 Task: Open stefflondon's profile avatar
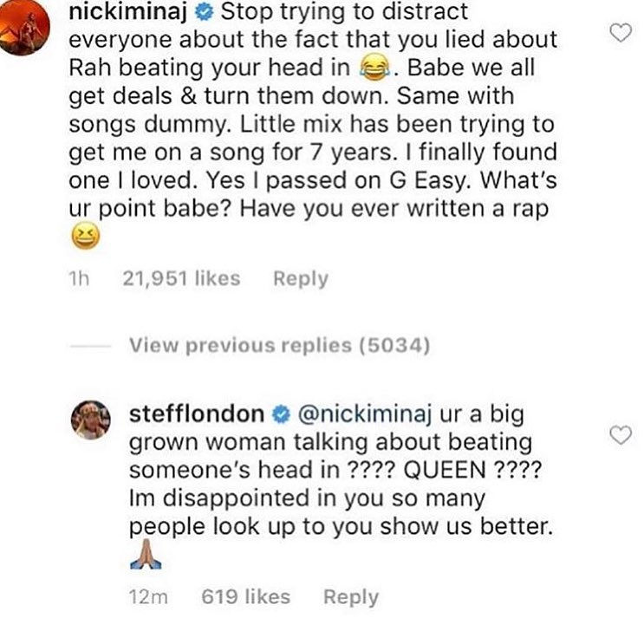point(89,420)
